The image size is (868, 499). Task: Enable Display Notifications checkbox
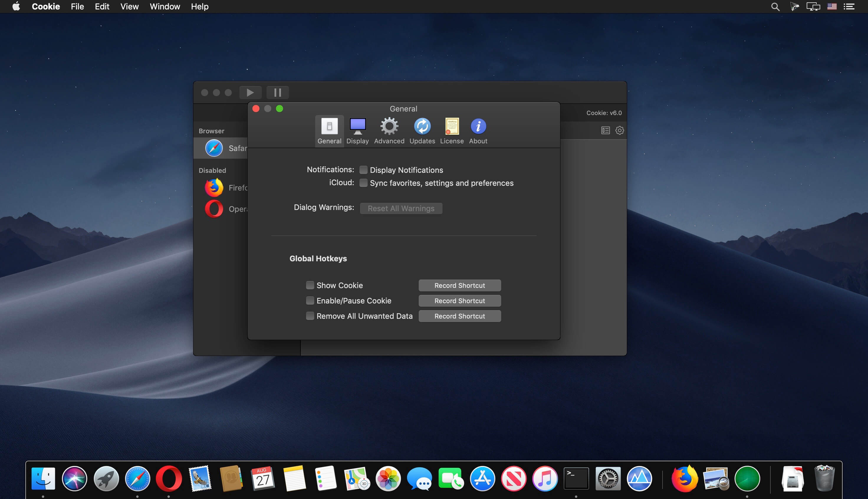tap(363, 170)
